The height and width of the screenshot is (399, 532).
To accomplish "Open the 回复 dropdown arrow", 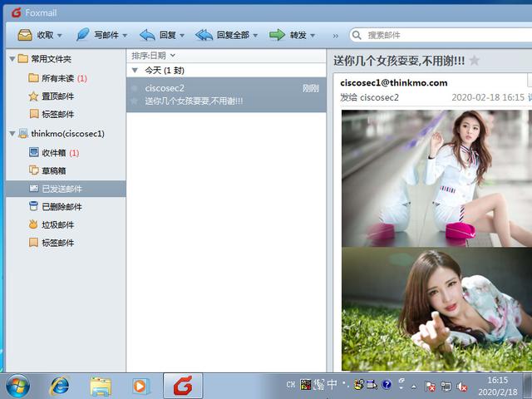I will coord(182,36).
